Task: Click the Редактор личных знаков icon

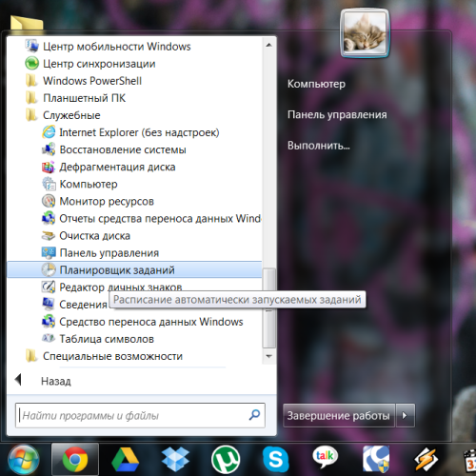Action: click(x=49, y=287)
